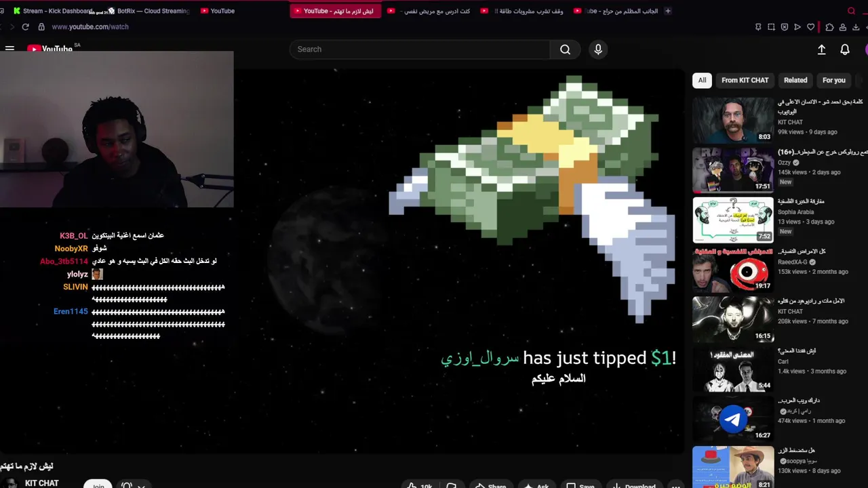Image resolution: width=868 pixels, height=488 pixels.
Task: Click the video title ليش لازم ما تهتم
Action: click(27, 466)
